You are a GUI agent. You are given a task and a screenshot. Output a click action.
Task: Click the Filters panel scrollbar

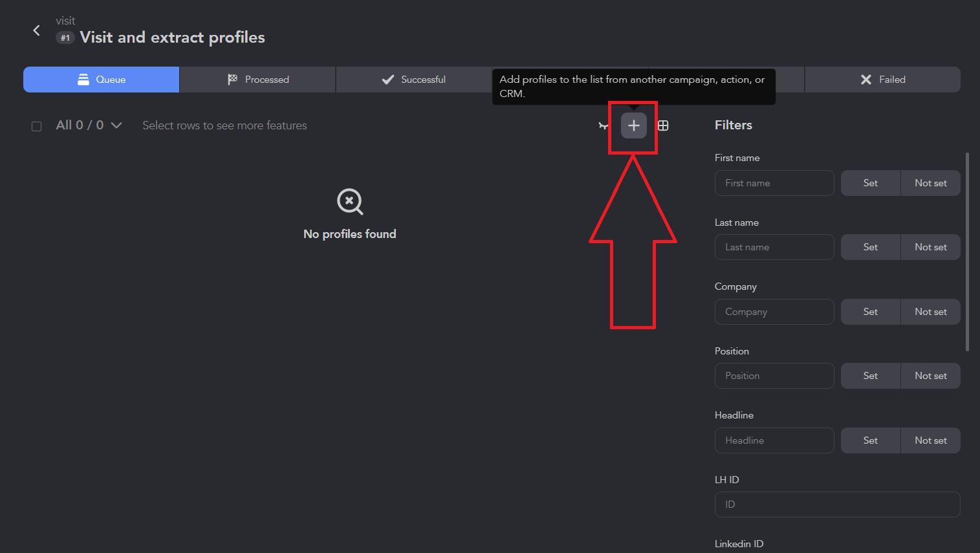click(x=967, y=252)
